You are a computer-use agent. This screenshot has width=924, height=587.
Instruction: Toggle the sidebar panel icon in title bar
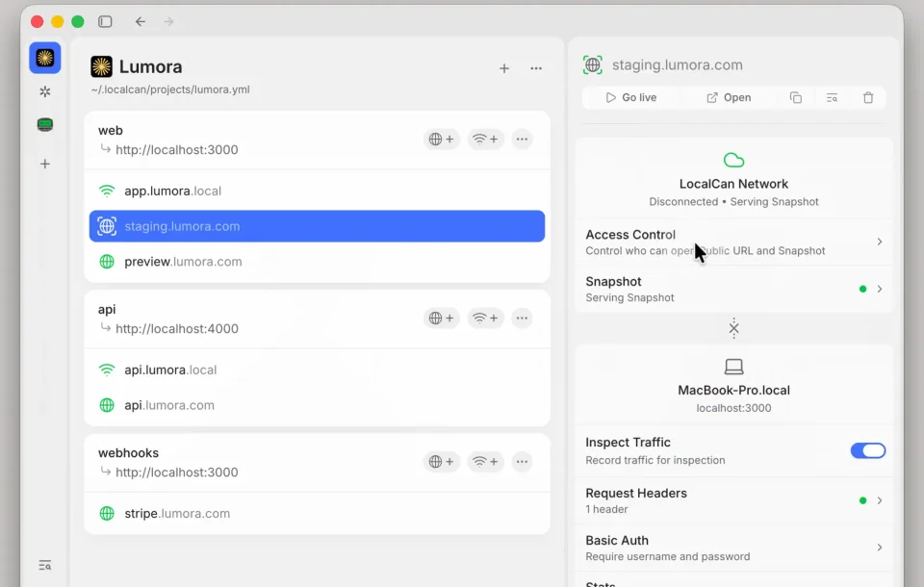(105, 22)
